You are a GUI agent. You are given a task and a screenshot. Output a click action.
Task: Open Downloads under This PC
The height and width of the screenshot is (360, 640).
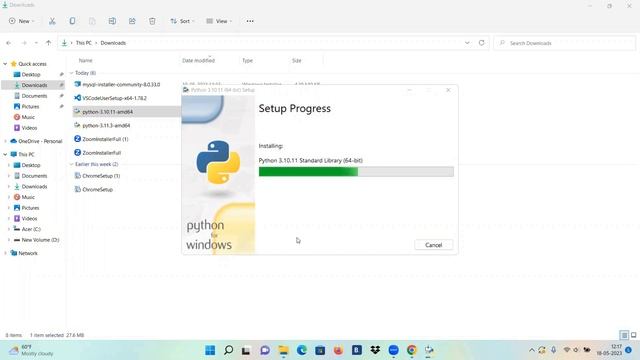[31, 187]
